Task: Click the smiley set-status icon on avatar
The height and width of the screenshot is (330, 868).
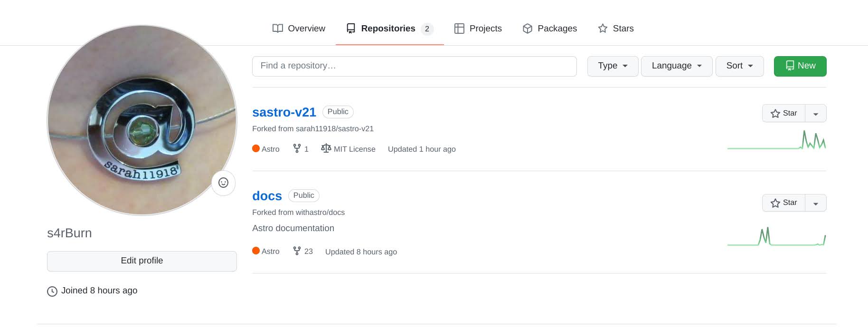Action: [223, 183]
